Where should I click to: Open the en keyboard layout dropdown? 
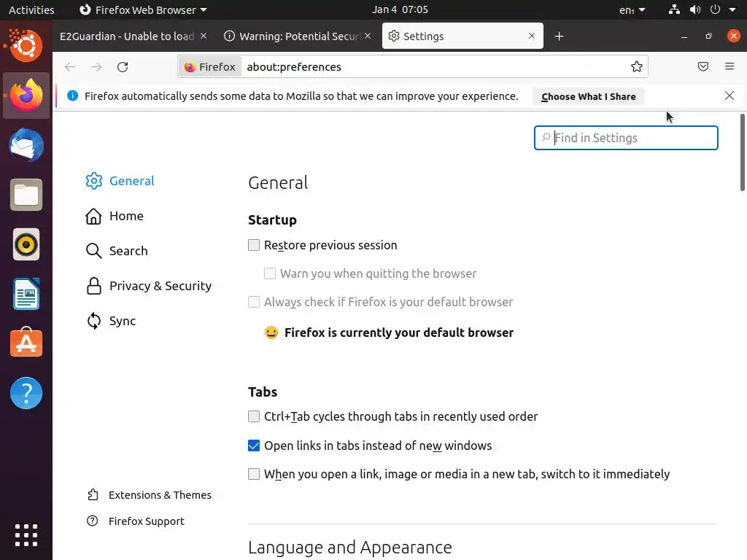coord(632,10)
